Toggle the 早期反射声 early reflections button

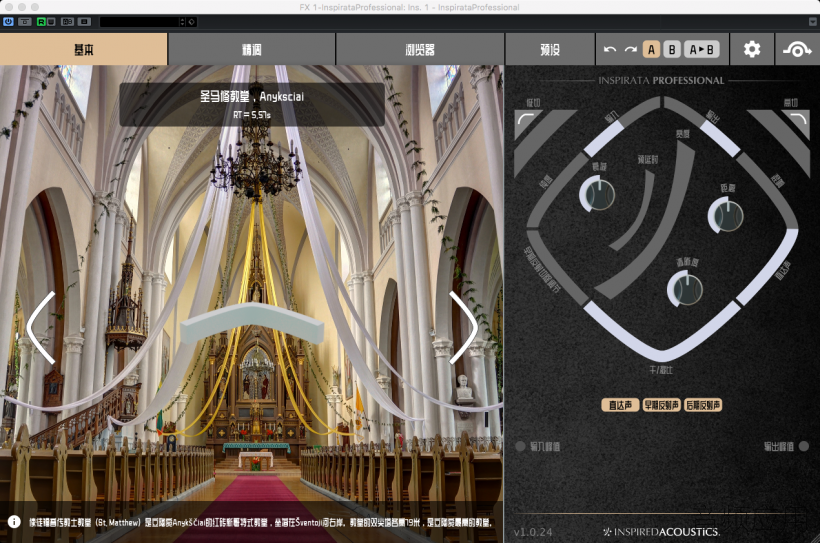661,405
